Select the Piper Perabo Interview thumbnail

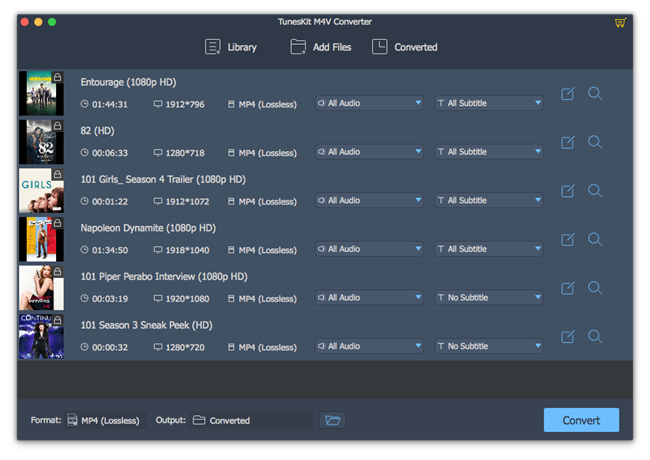(41, 287)
